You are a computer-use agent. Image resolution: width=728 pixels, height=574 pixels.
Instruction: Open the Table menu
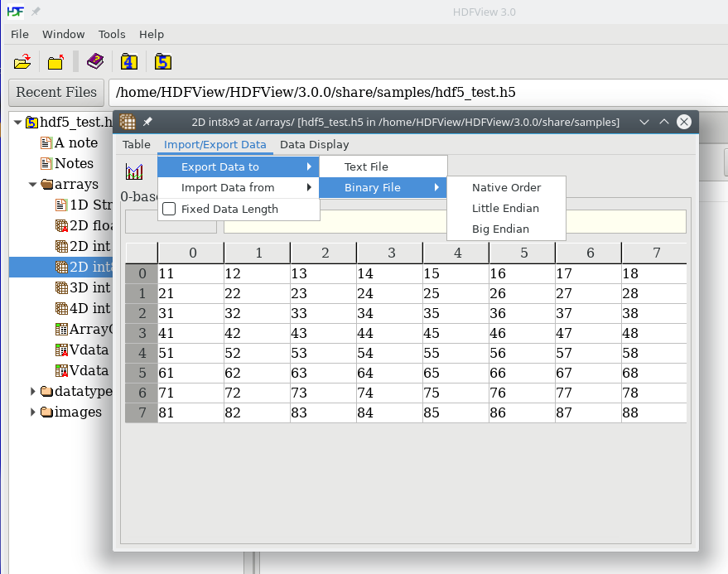137,144
